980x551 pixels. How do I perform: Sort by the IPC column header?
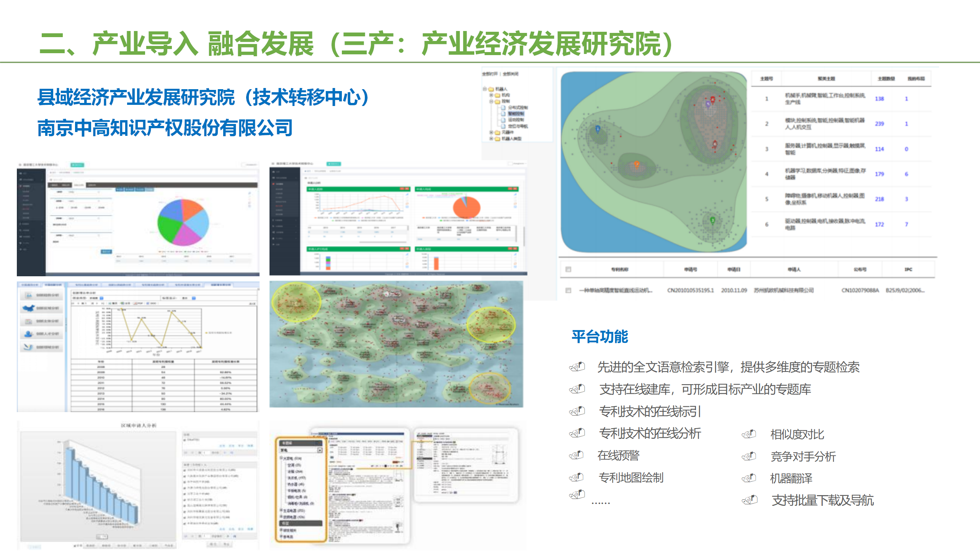(908, 269)
